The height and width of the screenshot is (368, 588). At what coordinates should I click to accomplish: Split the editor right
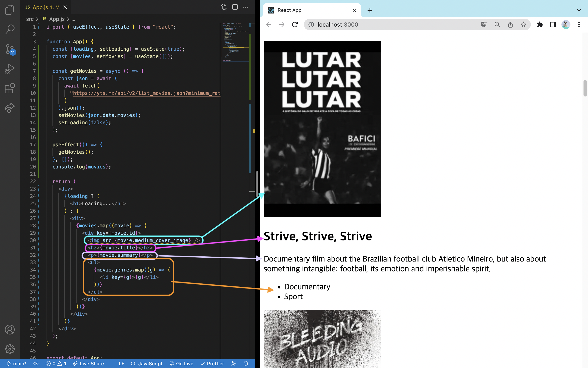tap(235, 7)
